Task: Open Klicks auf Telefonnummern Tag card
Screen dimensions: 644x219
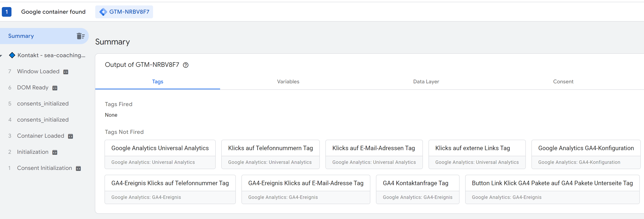Action: (x=270, y=155)
